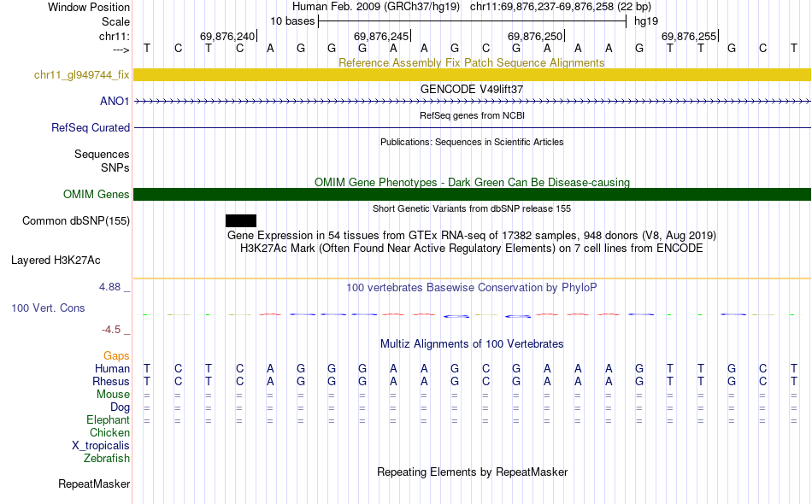Viewport: 812px width, 504px height.
Task: Click Publications: Sequences in Scientific Articles title
Action: click(472, 142)
